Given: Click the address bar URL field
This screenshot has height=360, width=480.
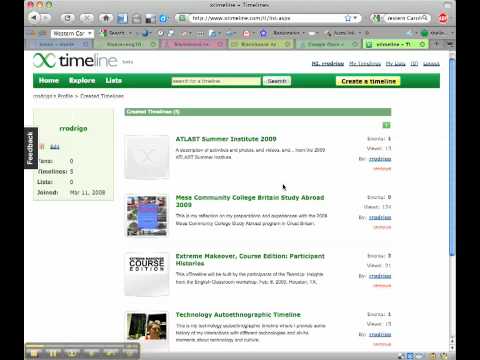Looking at the screenshot, I should (267, 18).
